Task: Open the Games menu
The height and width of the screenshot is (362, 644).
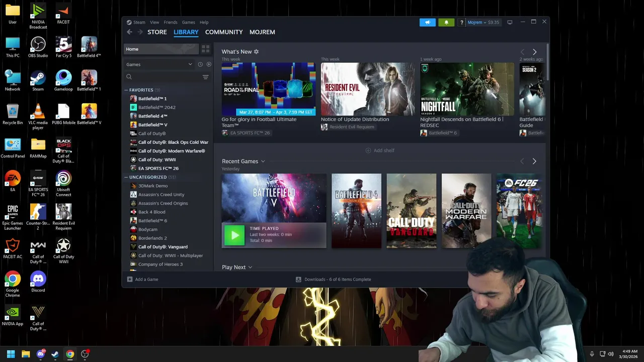Action: pos(188,22)
